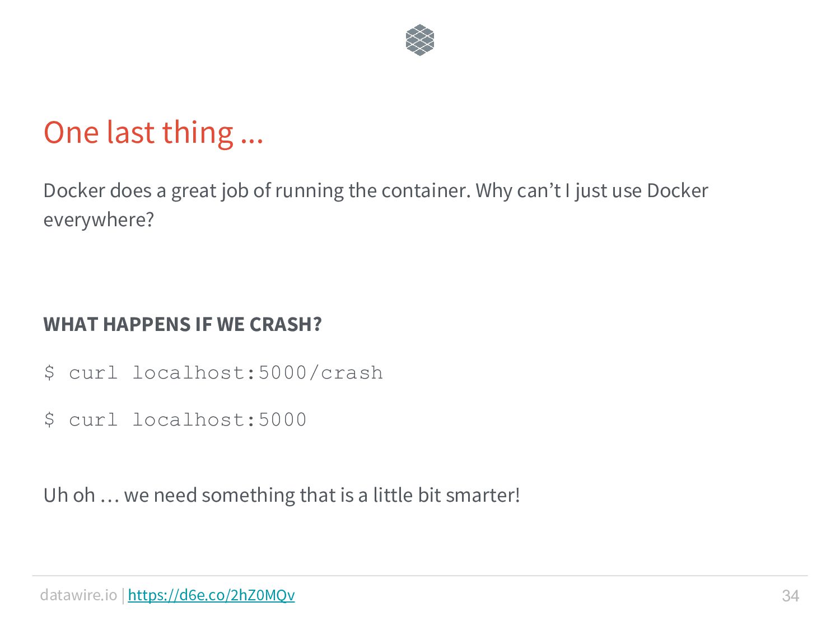Click the "Uh oh ... we need something" sentence
The height and width of the screenshot is (630, 840).
click(282, 495)
